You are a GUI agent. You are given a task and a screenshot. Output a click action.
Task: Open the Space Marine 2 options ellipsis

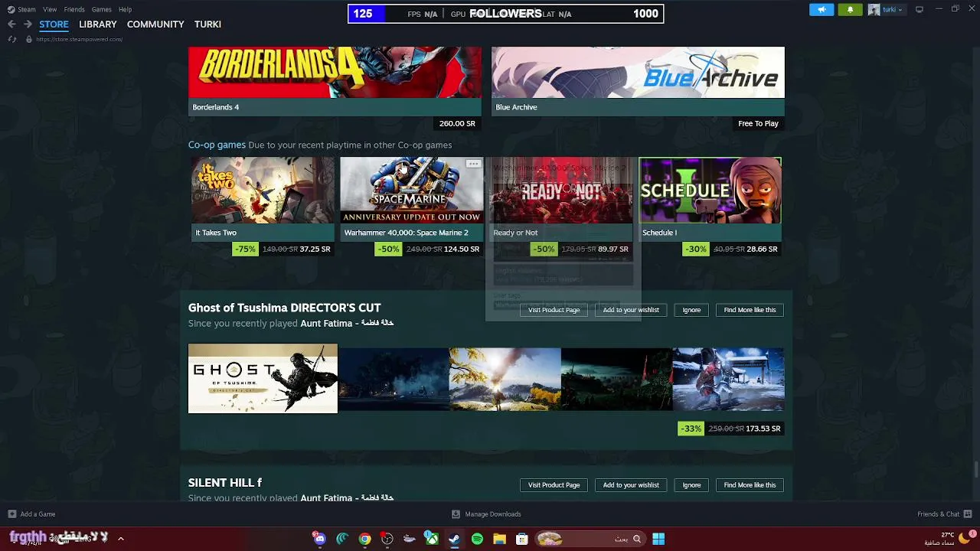pos(473,164)
